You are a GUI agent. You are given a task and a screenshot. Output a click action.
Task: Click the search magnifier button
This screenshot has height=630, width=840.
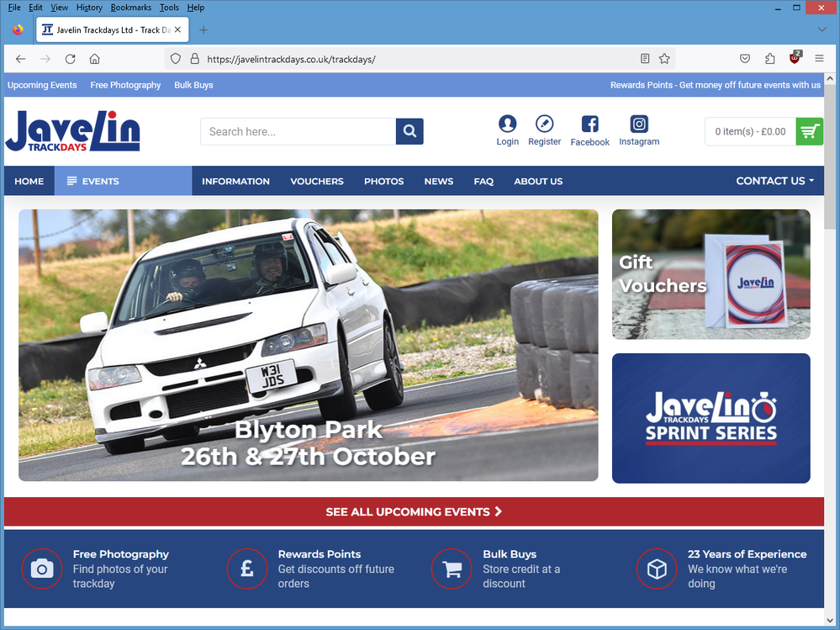pos(409,131)
